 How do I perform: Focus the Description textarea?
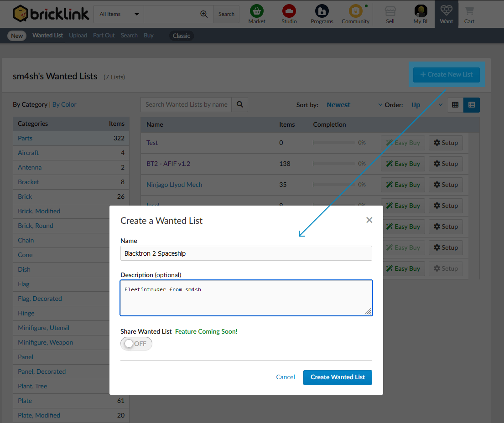[x=246, y=298]
